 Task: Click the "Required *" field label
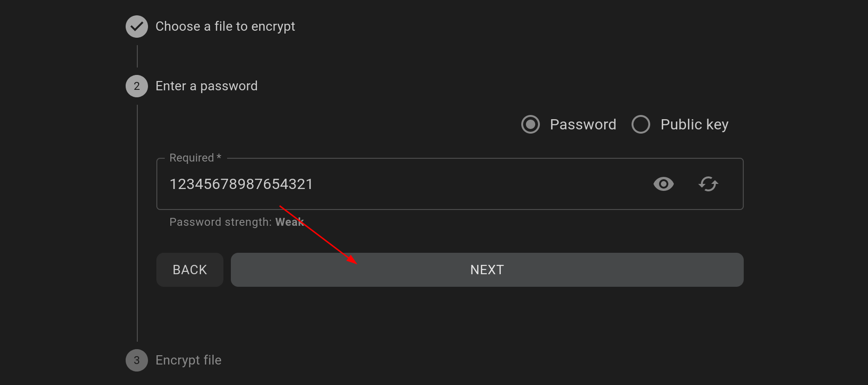tap(195, 158)
